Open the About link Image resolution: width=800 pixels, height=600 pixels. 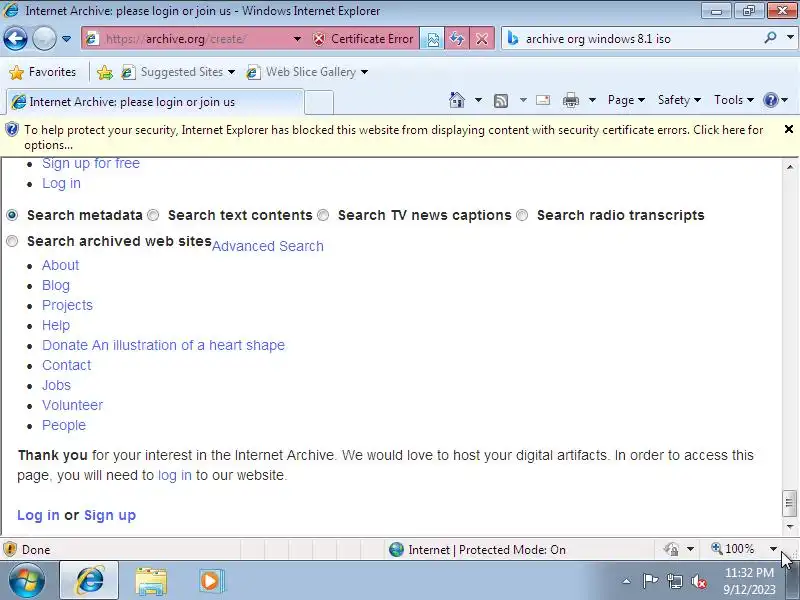[61, 265]
